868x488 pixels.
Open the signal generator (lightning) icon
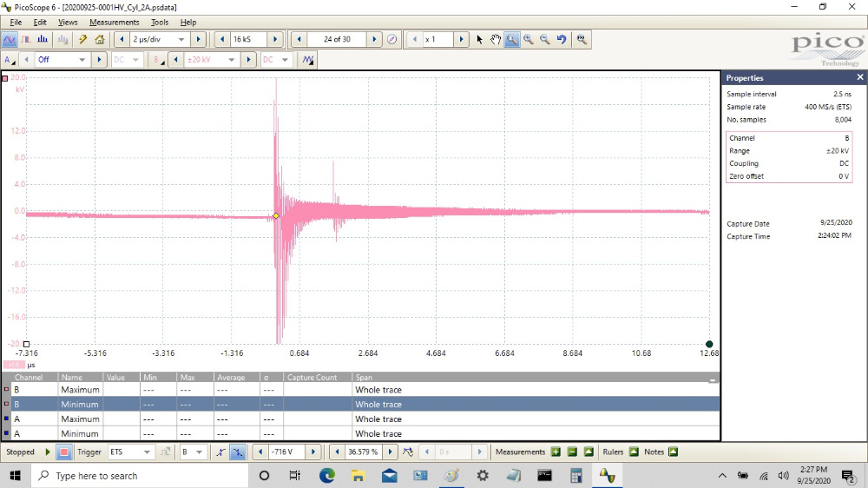click(82, 39)
